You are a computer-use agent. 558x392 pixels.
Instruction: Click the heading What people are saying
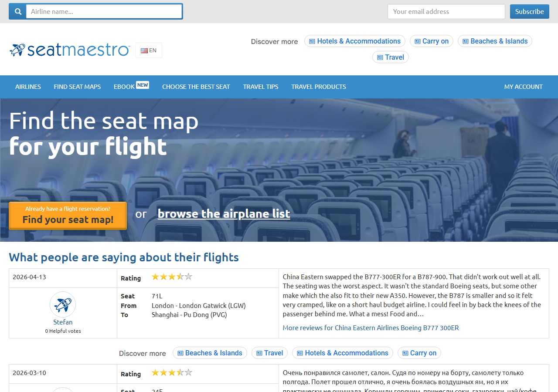tap(124, 257)
